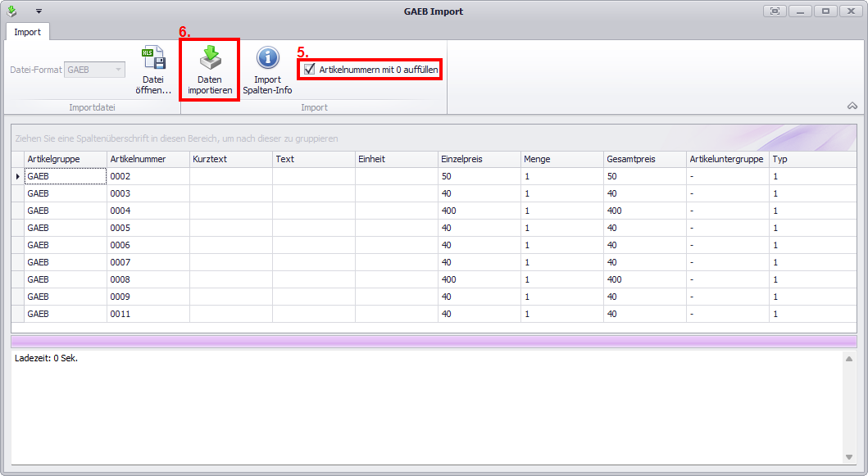Viewport: 868px width, 476px height.
Task: Collapse the ribbon with chevron arrow
Action: click(852, 106)
